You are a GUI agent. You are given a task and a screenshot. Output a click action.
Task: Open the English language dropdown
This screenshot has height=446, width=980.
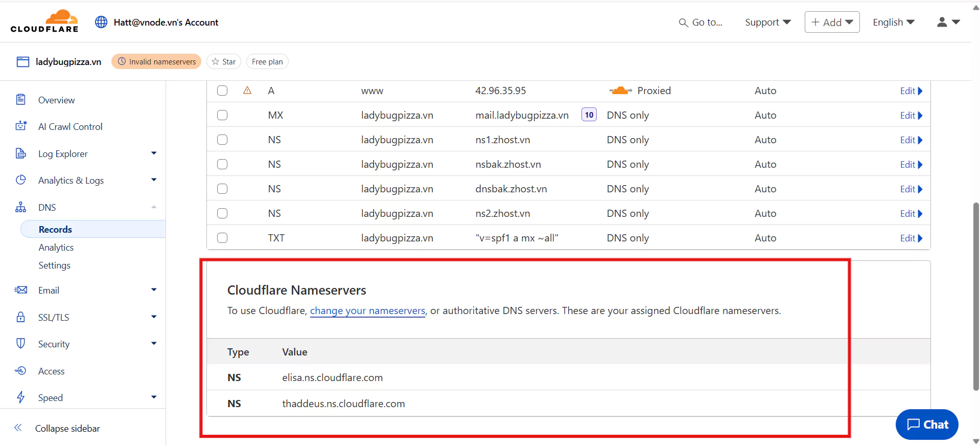(x=894, y=22)
